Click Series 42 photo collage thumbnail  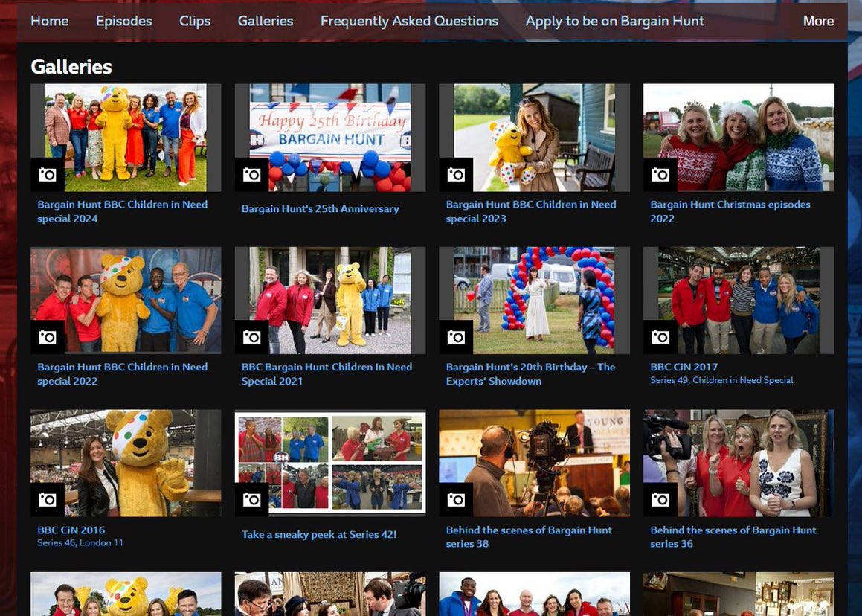(330, 463)
